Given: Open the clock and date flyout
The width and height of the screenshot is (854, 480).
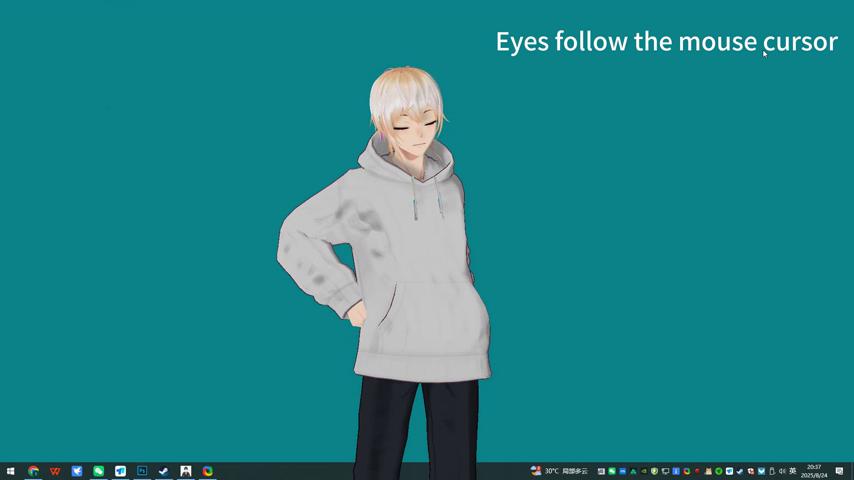Looking at the screenshot, I should [x=814, y=471].
